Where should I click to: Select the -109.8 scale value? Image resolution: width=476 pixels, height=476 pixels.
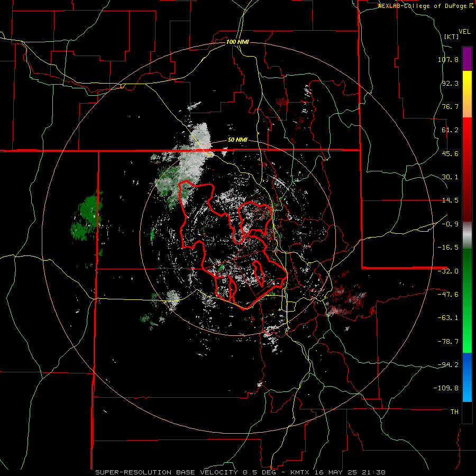pyautogui.click(x=446, y=388)
